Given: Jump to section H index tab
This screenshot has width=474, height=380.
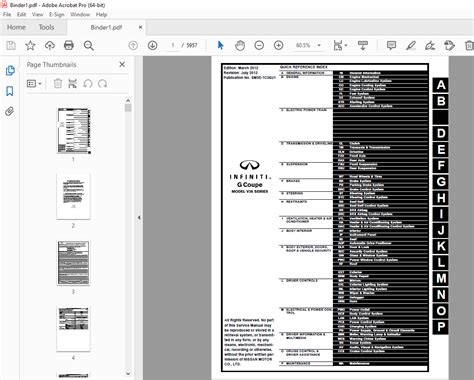Looking at the screenshot, I should [441, 198].
